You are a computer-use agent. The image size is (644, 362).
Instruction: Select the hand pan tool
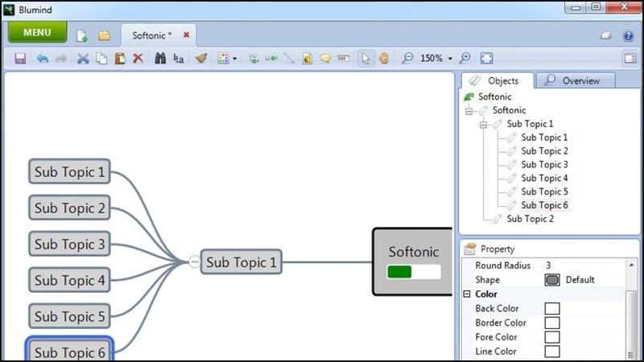coord(384,59)
